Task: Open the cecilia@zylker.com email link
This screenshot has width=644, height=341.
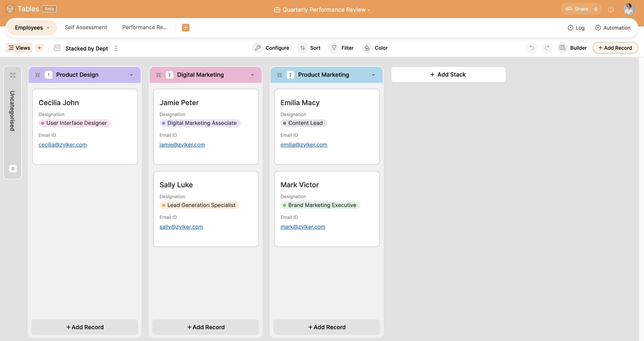Action: tap(62, 145)
